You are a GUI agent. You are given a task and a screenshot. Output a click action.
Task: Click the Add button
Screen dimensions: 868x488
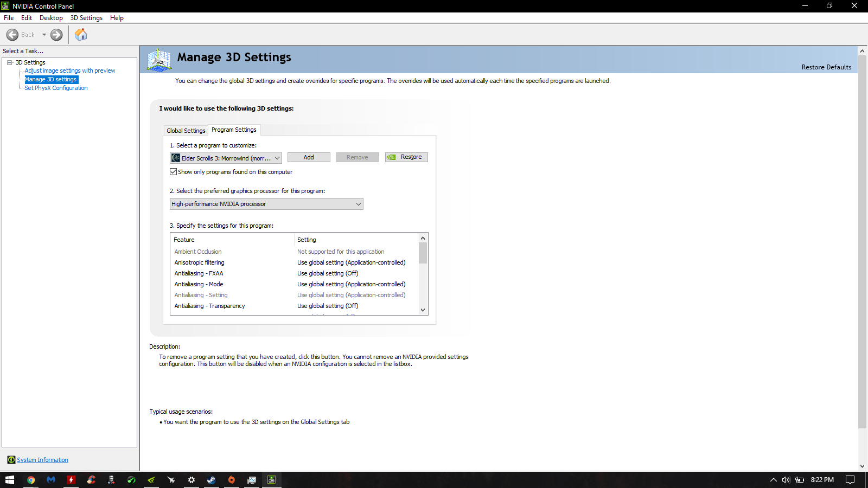tap(309, 157)
